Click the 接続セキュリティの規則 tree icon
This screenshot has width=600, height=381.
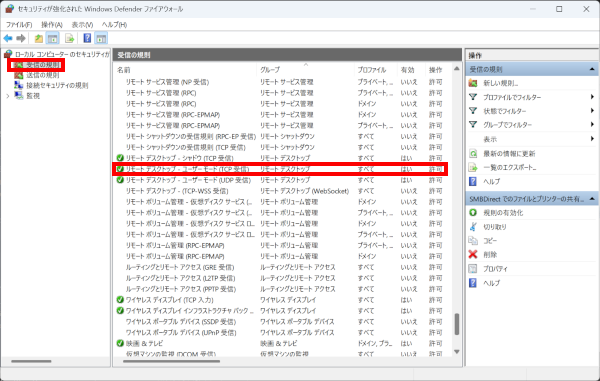(x=19, y=85)
